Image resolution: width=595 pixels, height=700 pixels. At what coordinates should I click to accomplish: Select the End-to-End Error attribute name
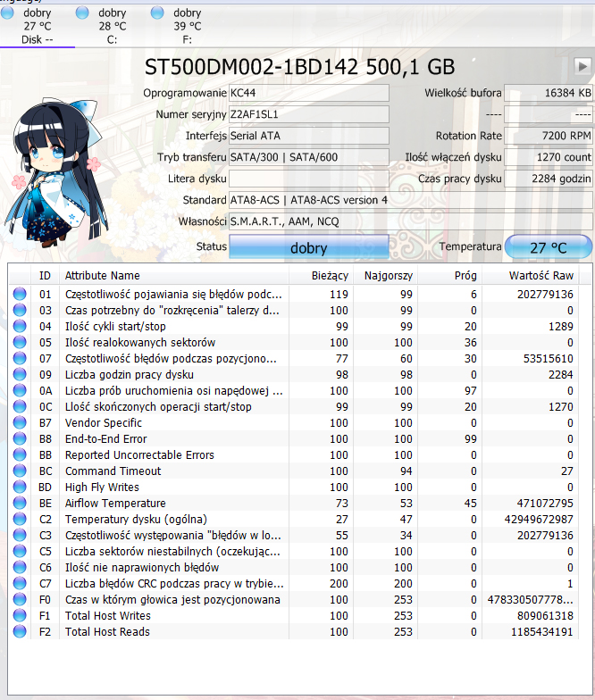105,439
